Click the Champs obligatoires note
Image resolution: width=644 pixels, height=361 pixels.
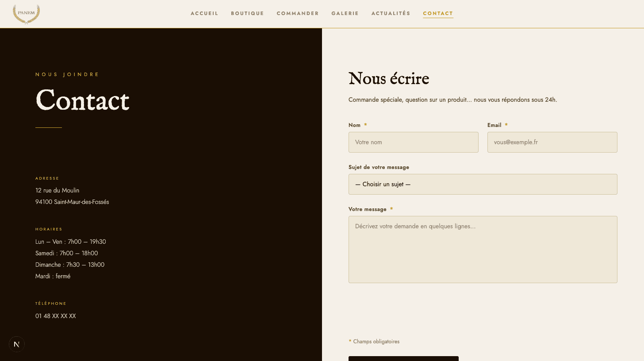[x=374, y=342]
